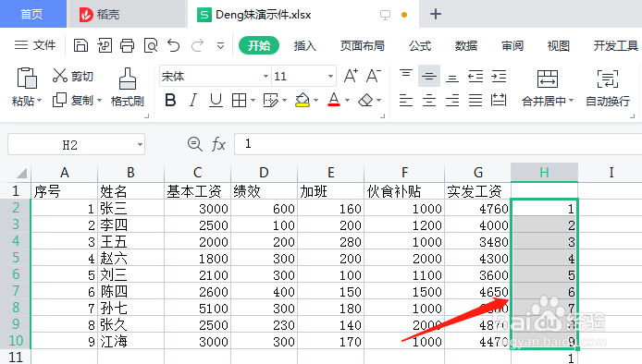The image size is (642, 364).
Task: Activate the Format Painter 格式刷
Action: click(128, 87)
